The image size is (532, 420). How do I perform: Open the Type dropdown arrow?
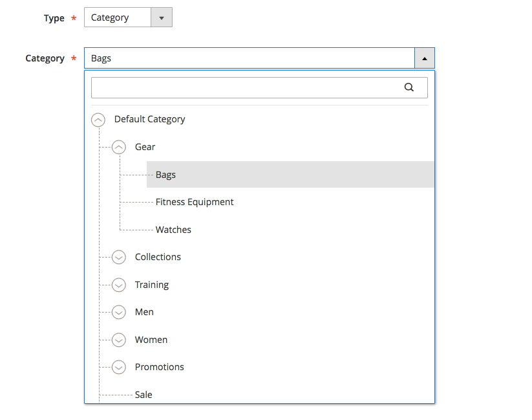point(162,17)
